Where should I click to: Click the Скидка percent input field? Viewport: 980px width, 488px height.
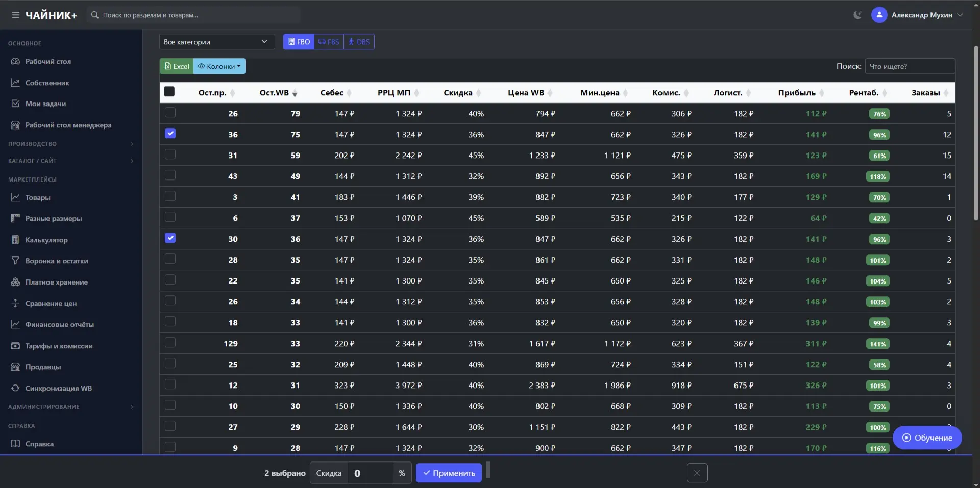point(370,473)
